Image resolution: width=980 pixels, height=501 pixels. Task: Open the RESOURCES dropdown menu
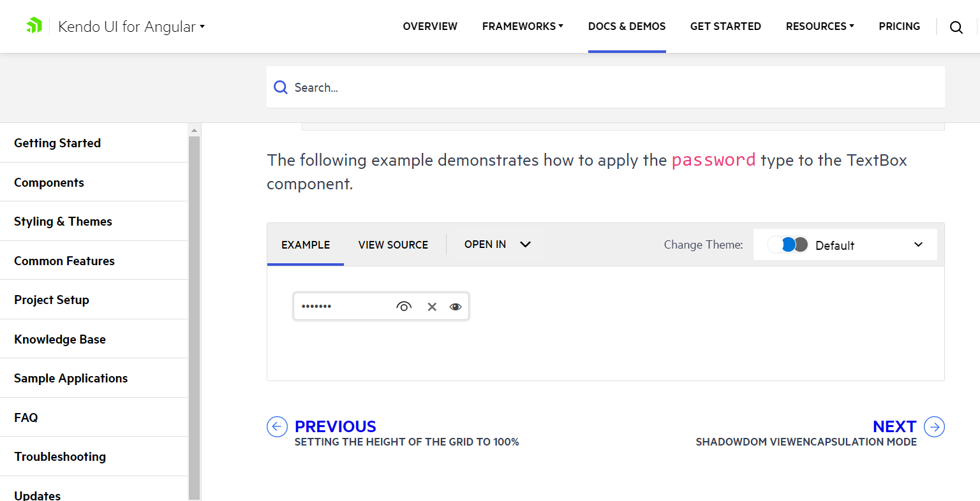point(820,26)
